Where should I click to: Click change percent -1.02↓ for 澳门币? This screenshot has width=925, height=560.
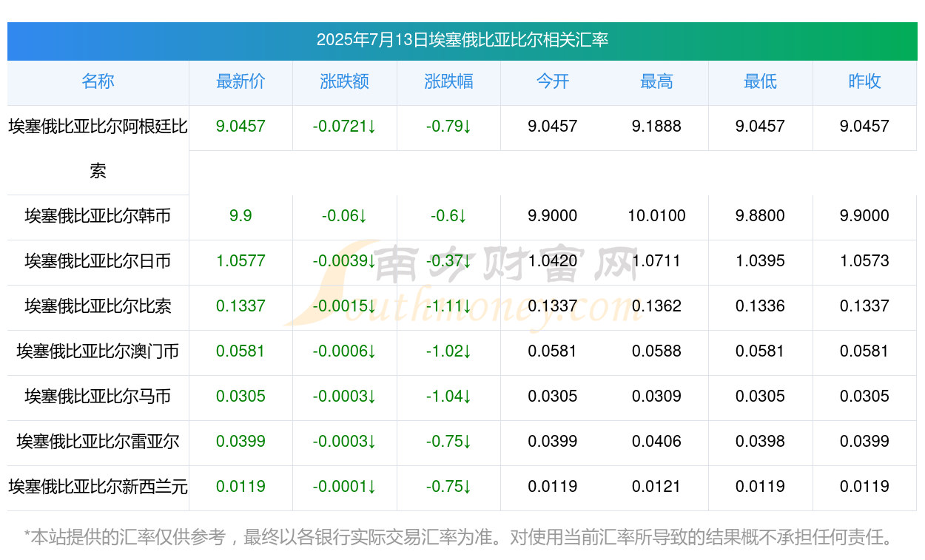[448, 351]
